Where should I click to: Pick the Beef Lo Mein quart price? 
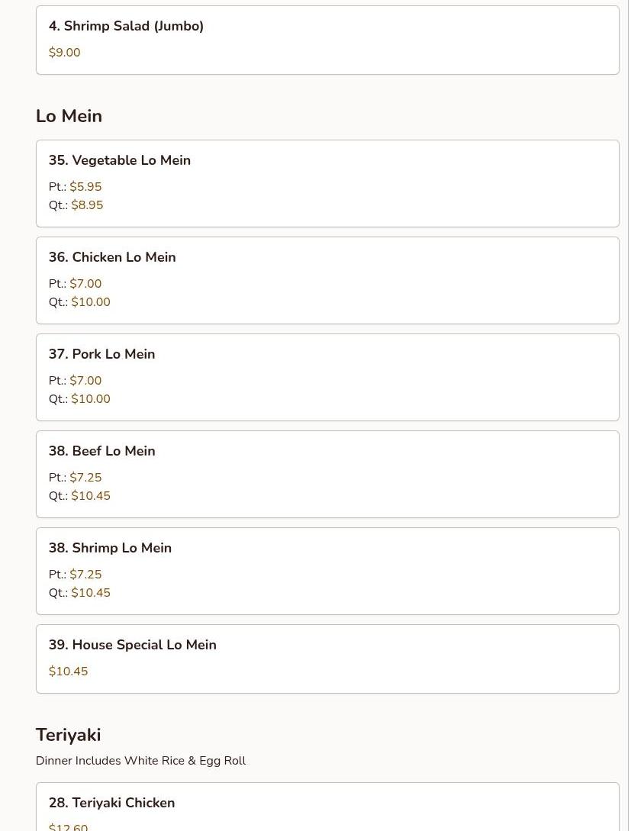[91, 496]
